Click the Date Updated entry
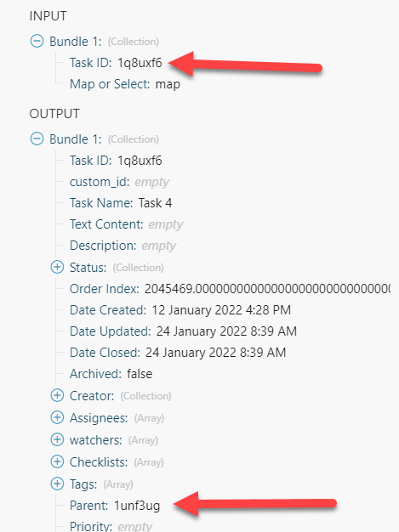Image resolution: width=399 pixels, height=532 pixels. tap(183, 331)
